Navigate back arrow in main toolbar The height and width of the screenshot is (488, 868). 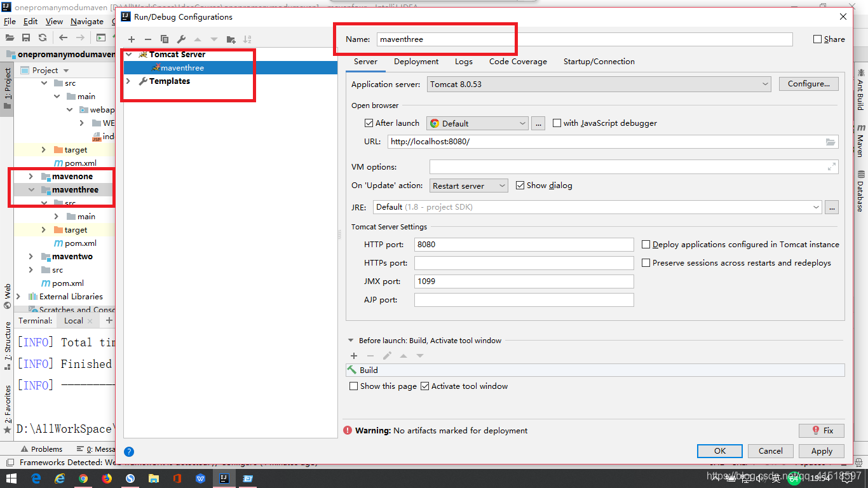(x=64, y=37)
